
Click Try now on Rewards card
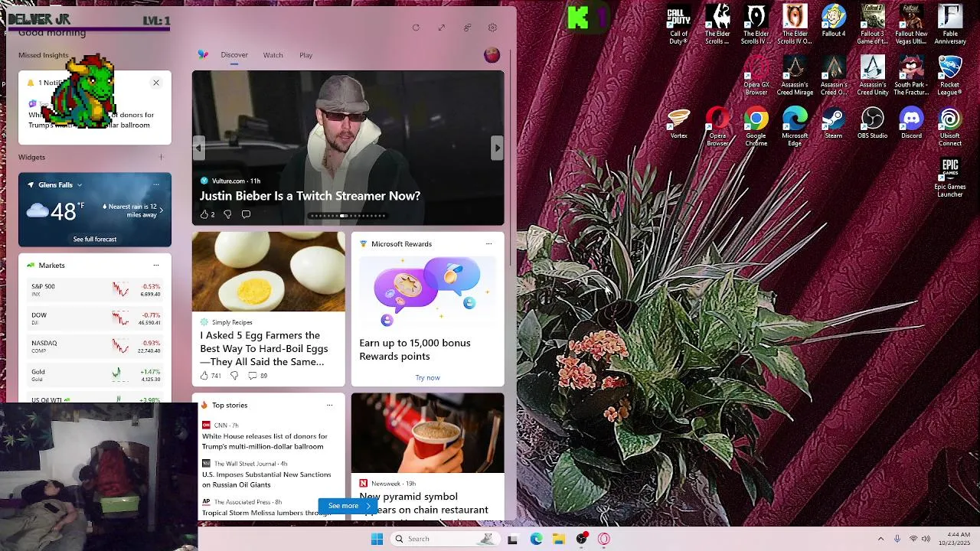[x=427, y=377]
